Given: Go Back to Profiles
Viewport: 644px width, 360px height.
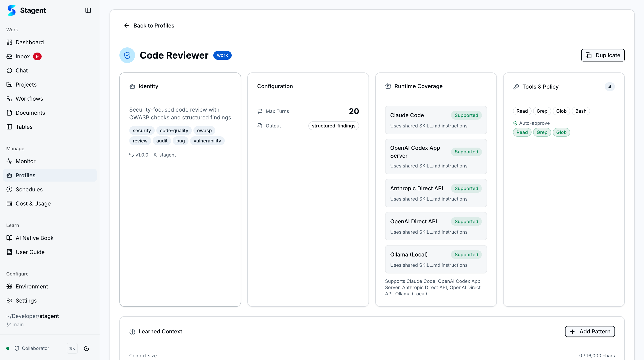Looking at the screenshot, I should [149, 25].
